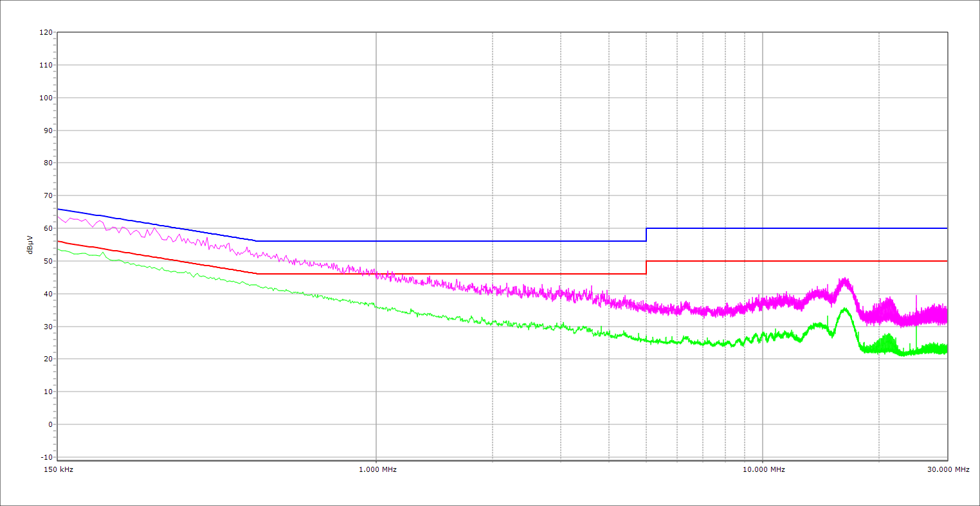This screenshot has width=980, height=506.
Task: Click where the red limit line stops sloping
Action: click(257, 274)
